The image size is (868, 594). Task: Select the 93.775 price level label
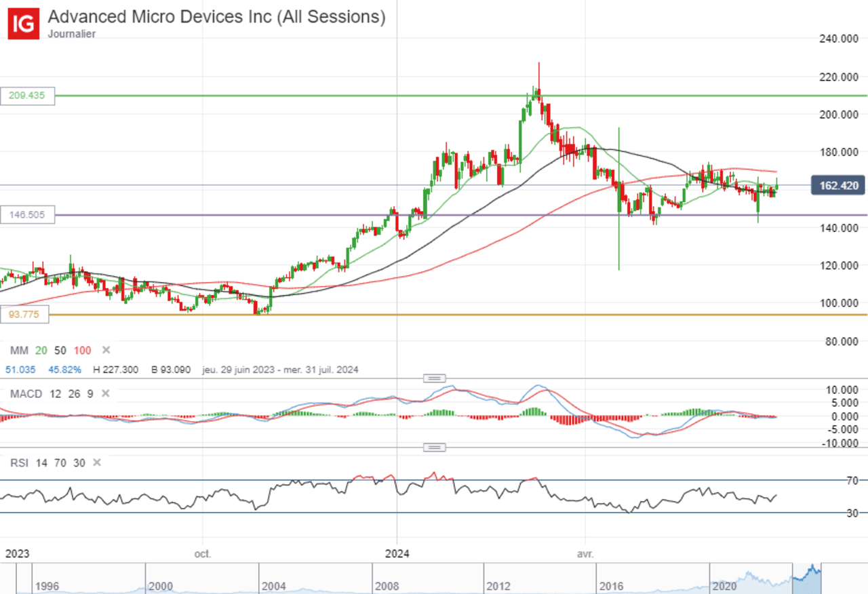click(x=25, y=314)
